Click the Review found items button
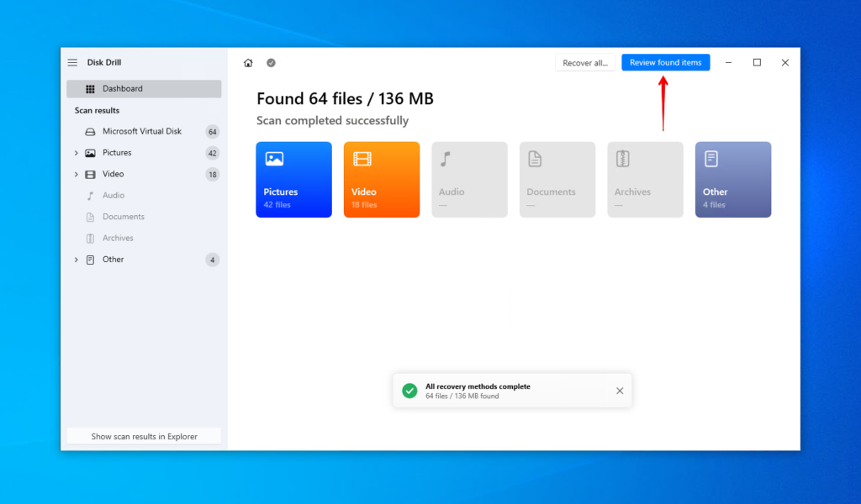The height and width of the screenshot is (504, 861). coord(665,61)
